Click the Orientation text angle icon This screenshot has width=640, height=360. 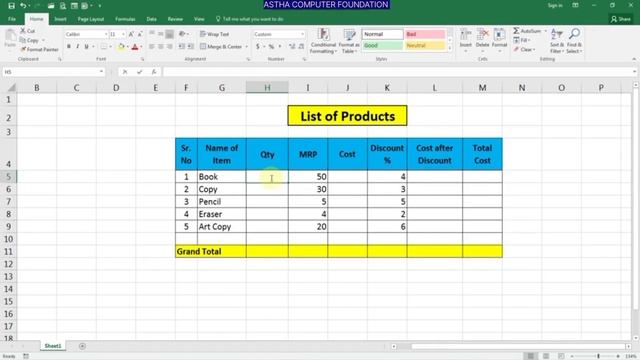[182, 34]
